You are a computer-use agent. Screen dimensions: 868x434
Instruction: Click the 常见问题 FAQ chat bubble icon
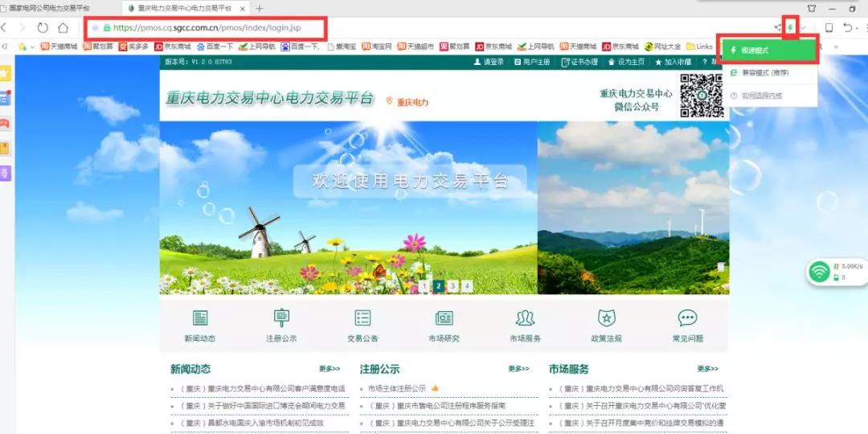(x=687, y=318)
